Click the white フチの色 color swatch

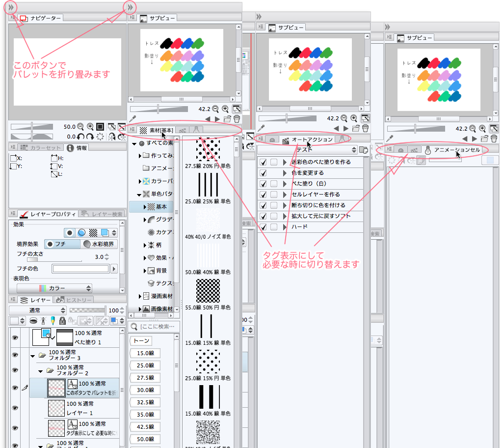[80, 269]
